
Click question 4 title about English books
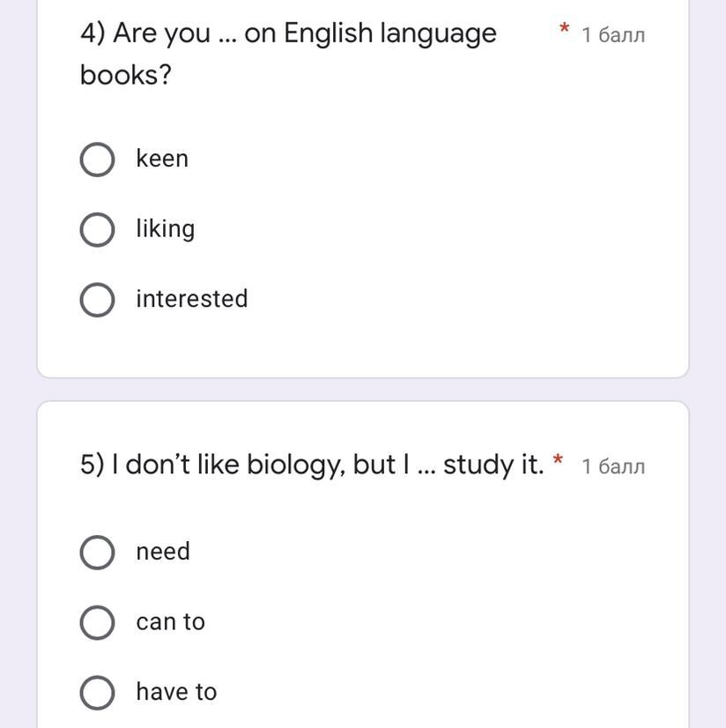288,34
